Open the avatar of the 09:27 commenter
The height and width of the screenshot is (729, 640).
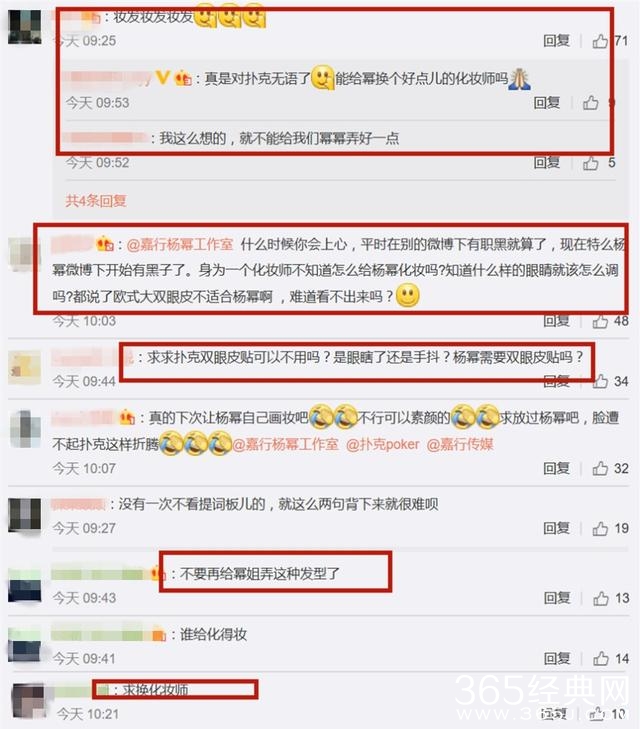pos(25,515)
